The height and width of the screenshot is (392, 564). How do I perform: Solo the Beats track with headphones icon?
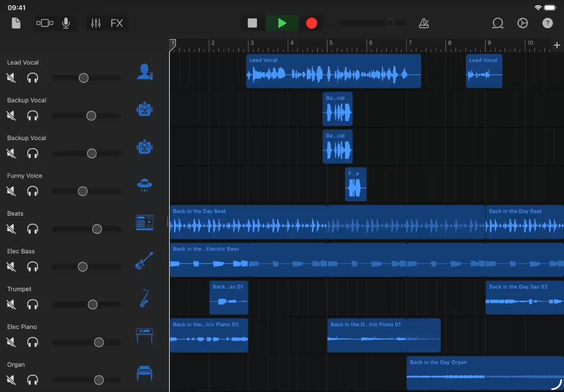33,229
